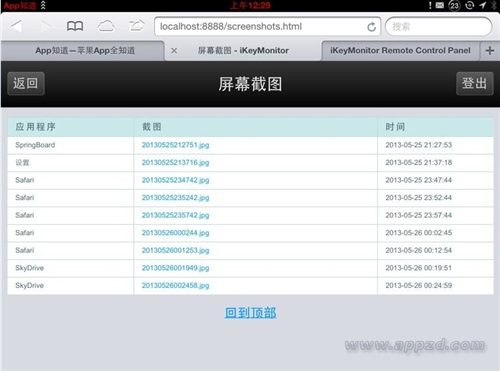Add a new tab with plus icon
Image resolution: width=500 pixels, height=371 pixels.
[490, 51]
